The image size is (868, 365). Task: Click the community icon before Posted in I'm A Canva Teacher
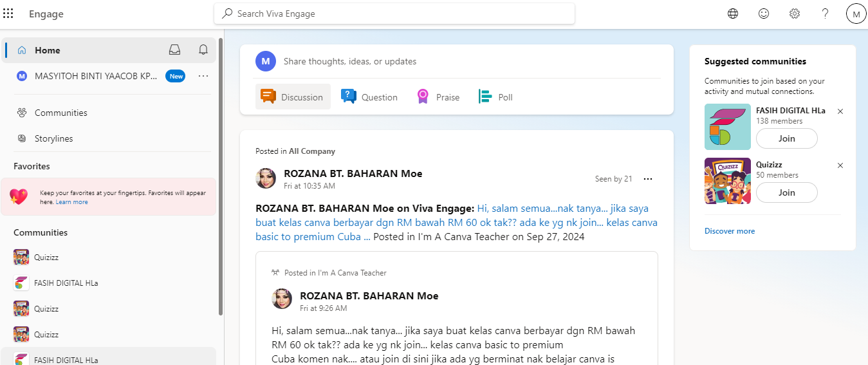(275, 273)
